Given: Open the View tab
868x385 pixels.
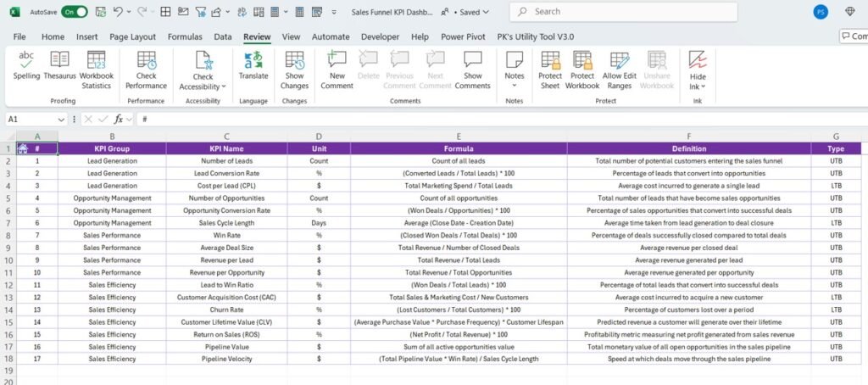Looking at the screenshot, I should (x=291, y=36).
